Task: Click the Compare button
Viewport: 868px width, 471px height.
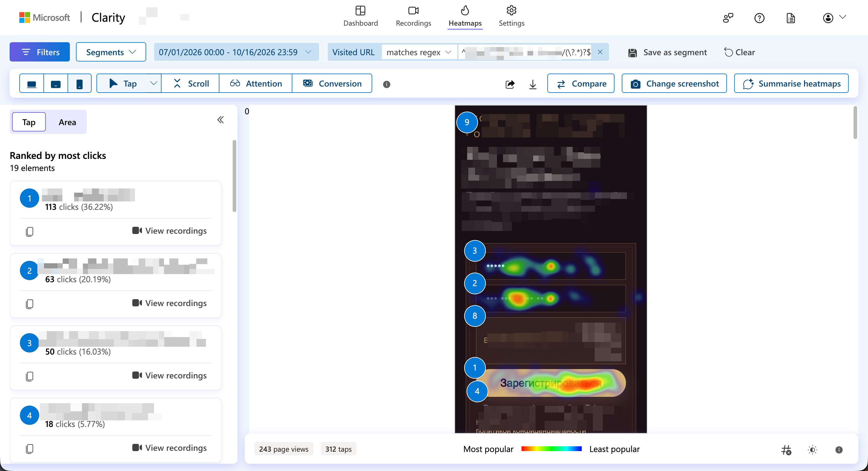Action: [580, 84]
